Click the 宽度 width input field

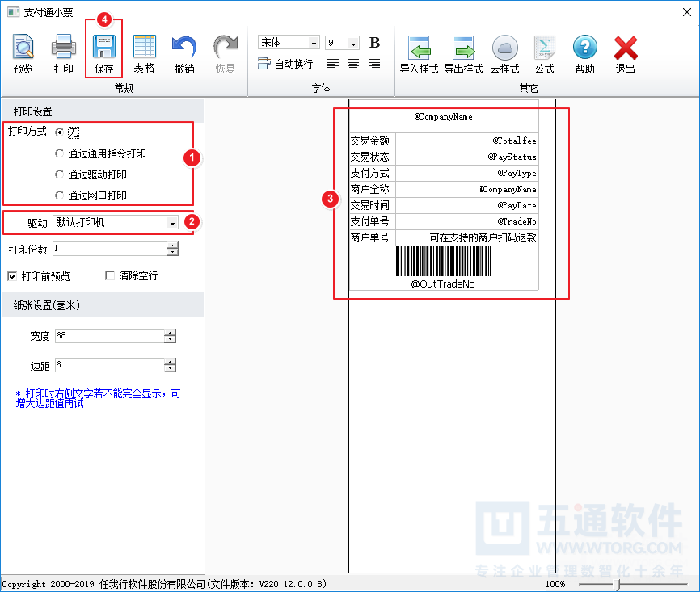[110, 335]
